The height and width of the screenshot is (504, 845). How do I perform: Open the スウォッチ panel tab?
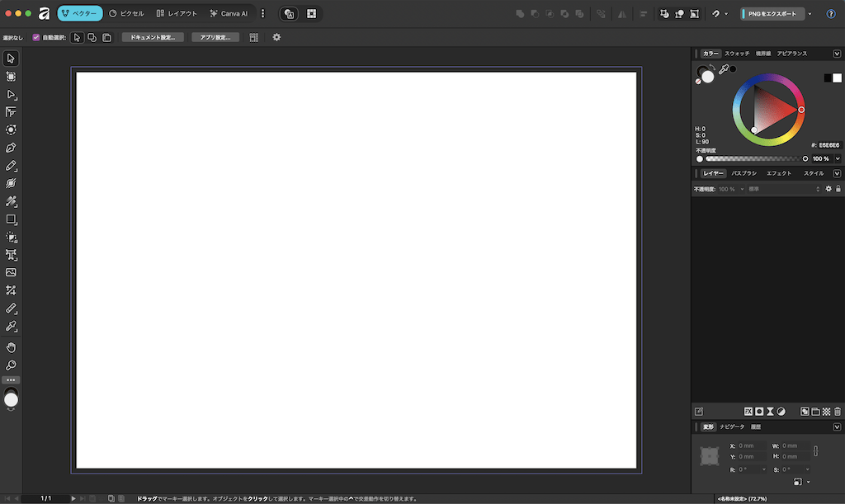pyautogui.click(x=737, y=54)
